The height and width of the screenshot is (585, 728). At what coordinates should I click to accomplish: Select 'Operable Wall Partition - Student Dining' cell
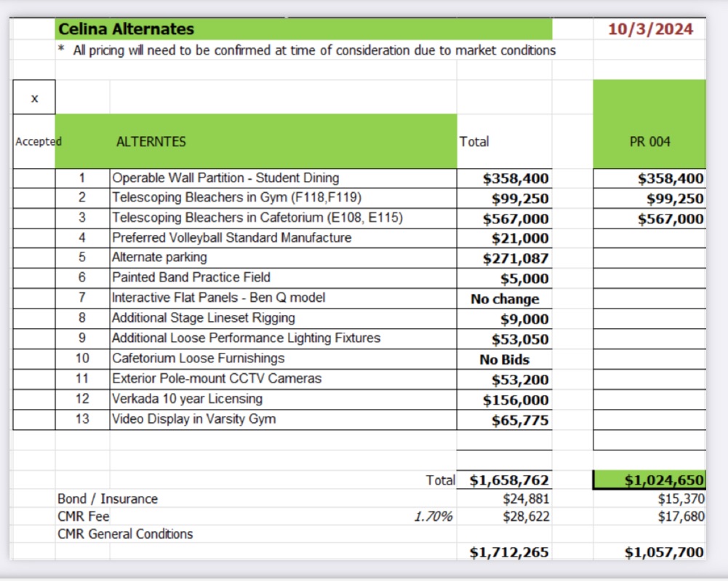pyautogui.click(x=282, y=178)
